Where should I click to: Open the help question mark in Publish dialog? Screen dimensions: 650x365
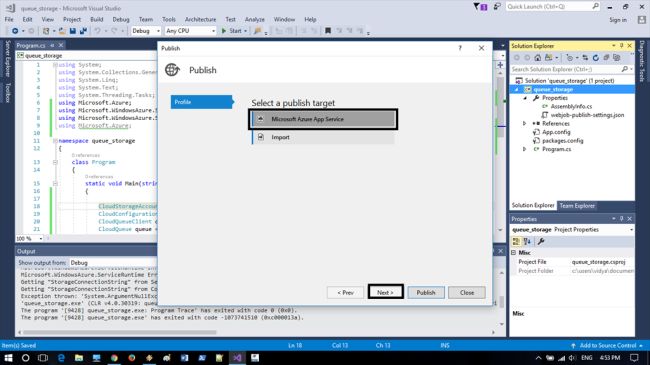click(x=460, y=48)
